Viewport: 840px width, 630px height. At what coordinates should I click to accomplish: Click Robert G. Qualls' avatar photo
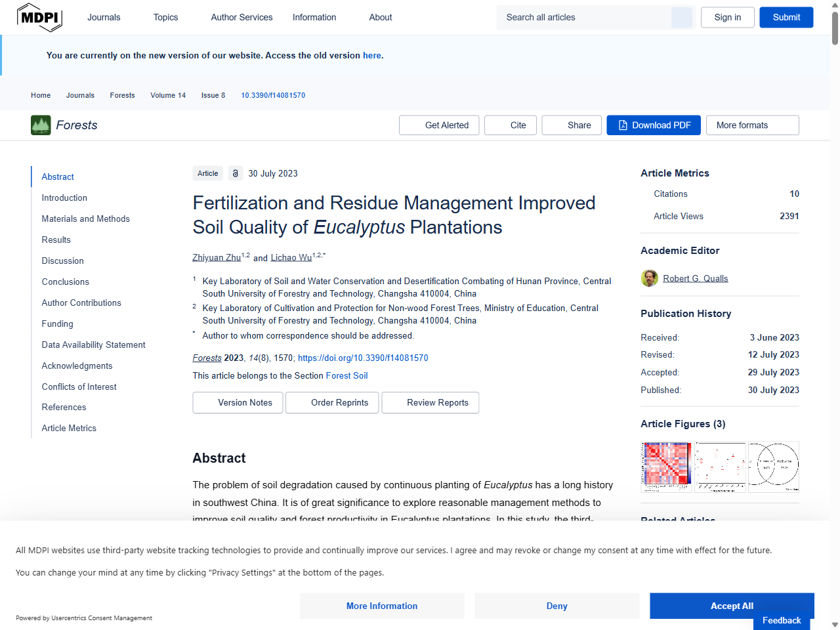click(x=649, y=278)
